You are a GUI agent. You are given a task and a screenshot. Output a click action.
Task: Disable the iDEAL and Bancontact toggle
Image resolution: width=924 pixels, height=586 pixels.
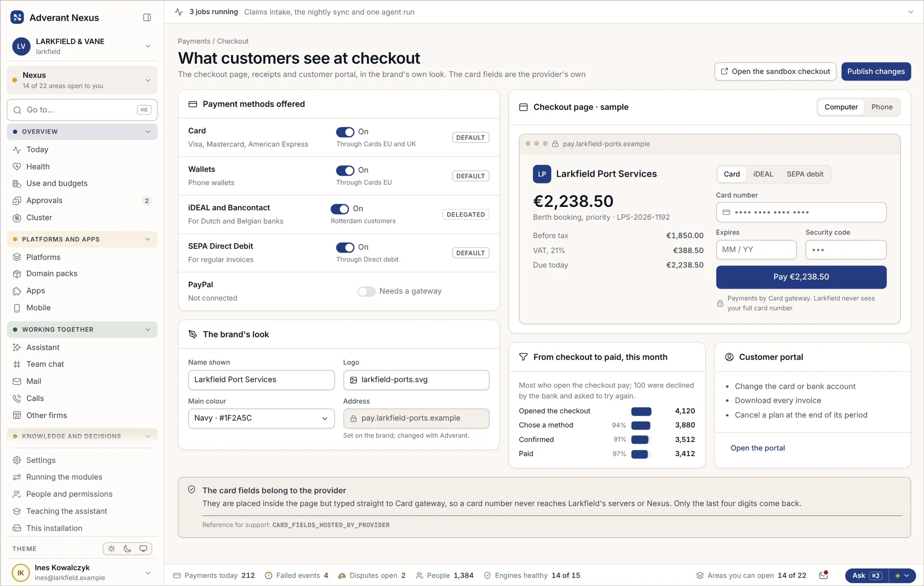(340, 209)
